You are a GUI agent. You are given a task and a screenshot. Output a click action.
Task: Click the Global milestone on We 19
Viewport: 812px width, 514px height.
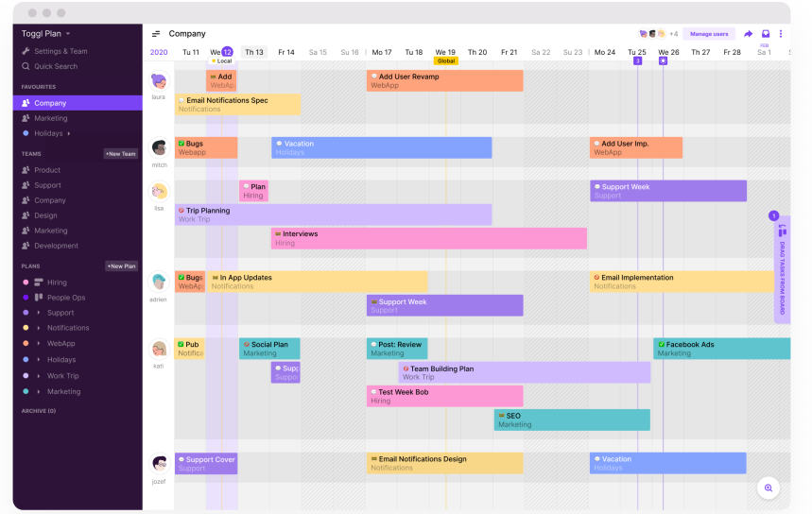click(446, 61)
